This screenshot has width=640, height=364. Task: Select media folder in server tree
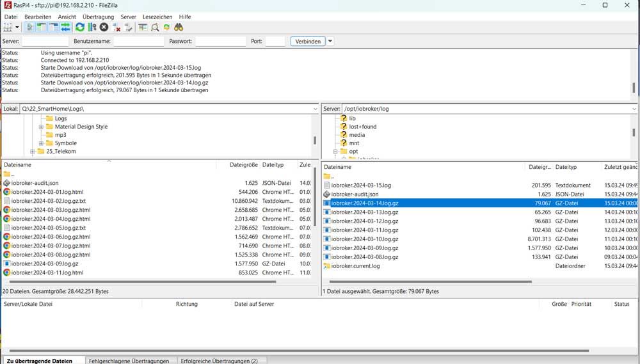click(356, 135)
